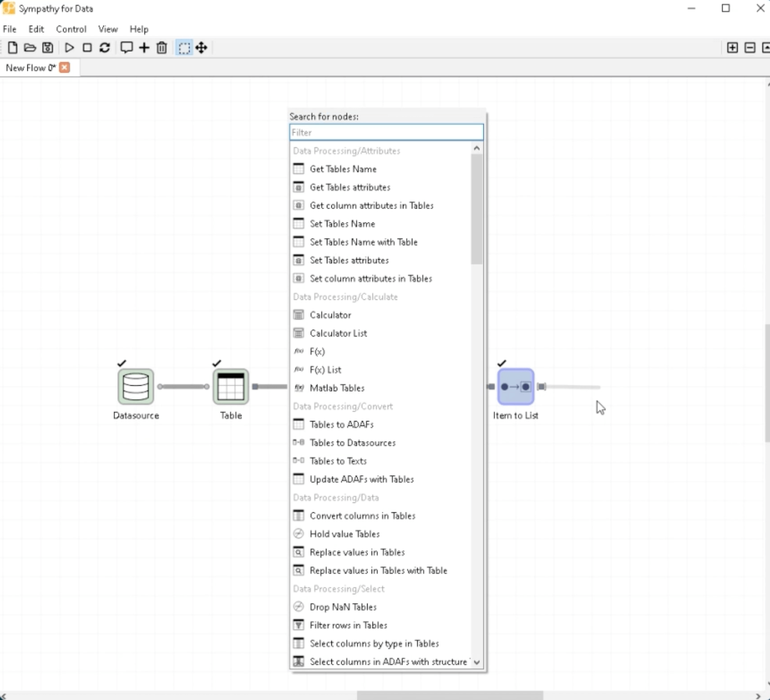Select Tables to Texts
Screen dimensions: 770x700
[381, 461]
